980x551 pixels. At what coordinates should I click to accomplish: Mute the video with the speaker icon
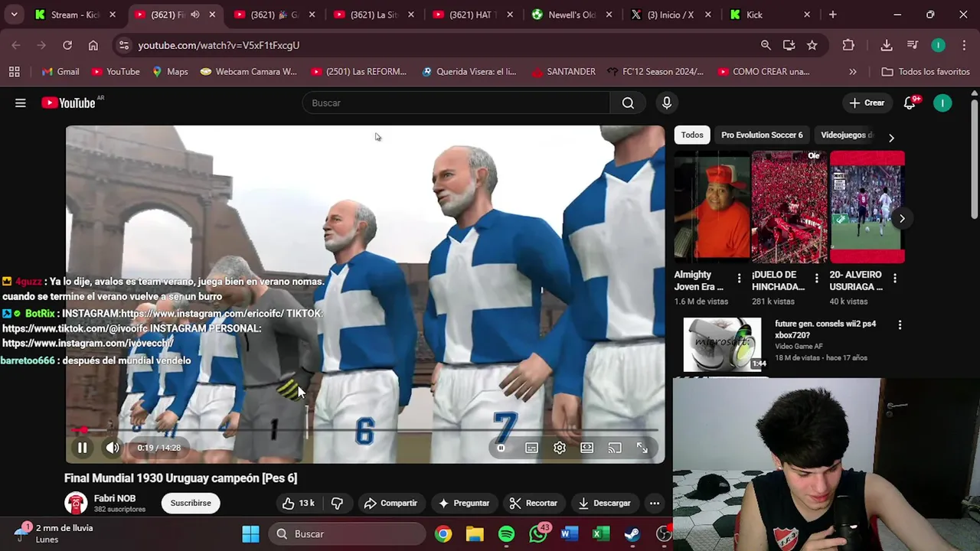point(113,448)
